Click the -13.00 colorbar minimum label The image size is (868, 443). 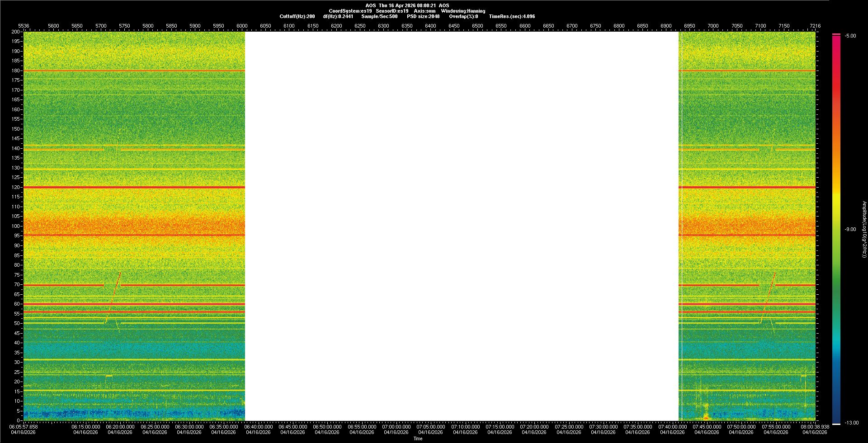coord(851,423)
